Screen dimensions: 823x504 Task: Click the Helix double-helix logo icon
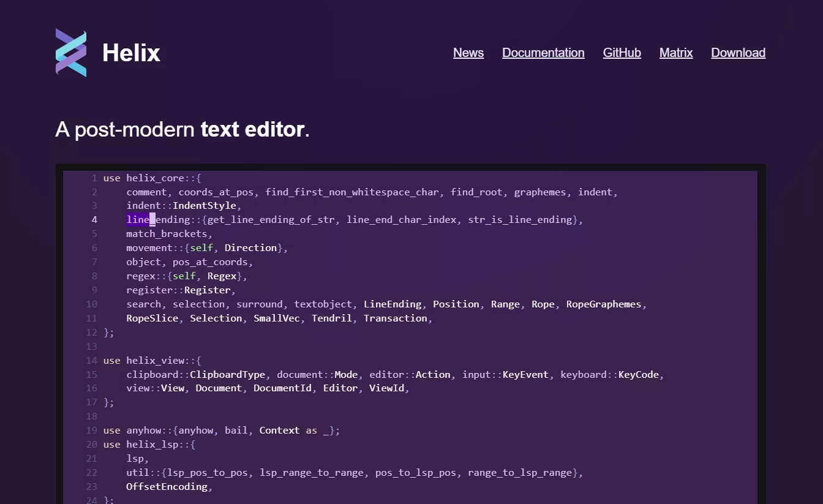[71, 53]
